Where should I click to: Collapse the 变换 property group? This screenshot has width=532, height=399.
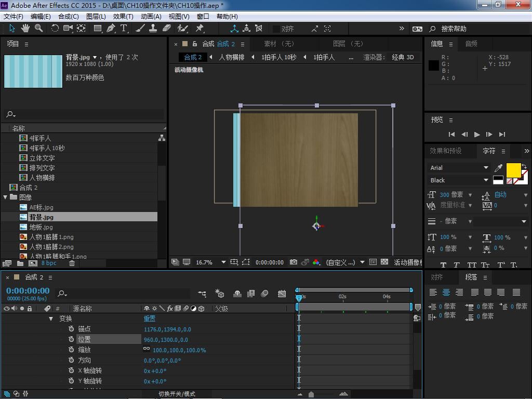tap(51, 318)
